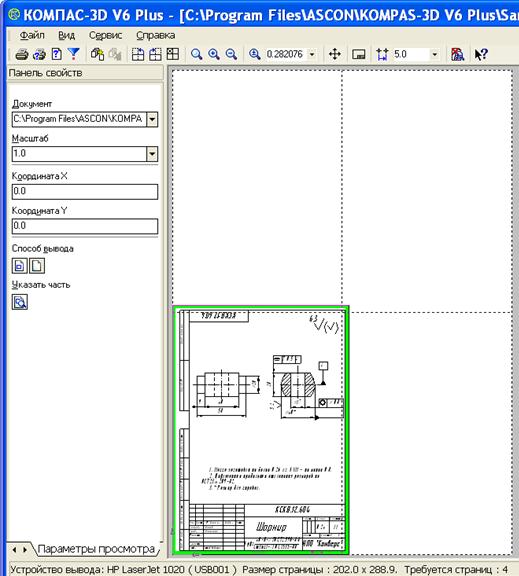This screenshot has width=519, height=576.
Task: Open the Сервис menu
Action: click(105, 35)
